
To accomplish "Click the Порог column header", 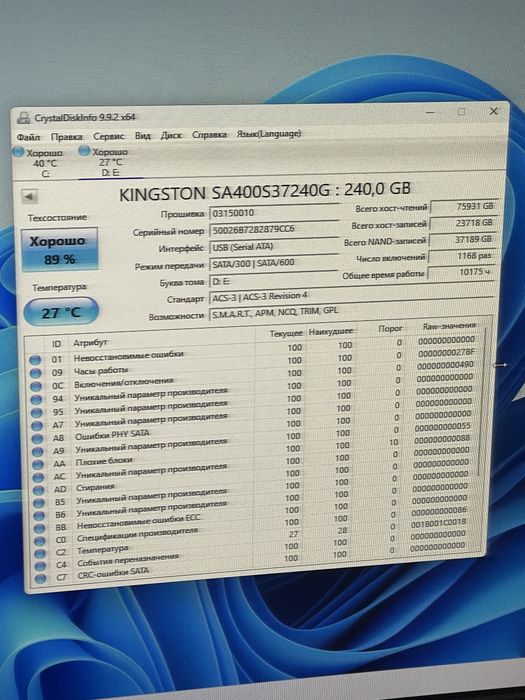I will click(x=382, y=329).
